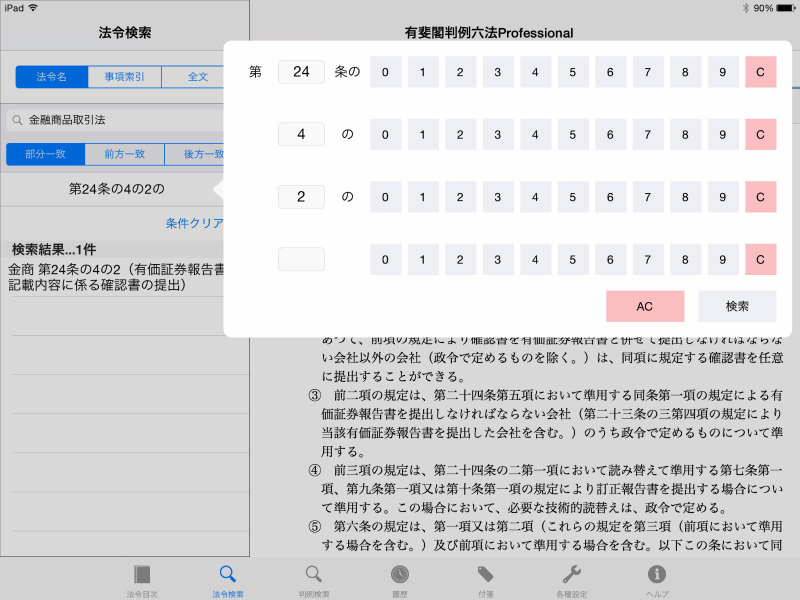The width and height of the screenshot is (800, 600).
Task: Tap digit 4 in the row showing 4
Action: pyautogui.click(x=535, y=134)
